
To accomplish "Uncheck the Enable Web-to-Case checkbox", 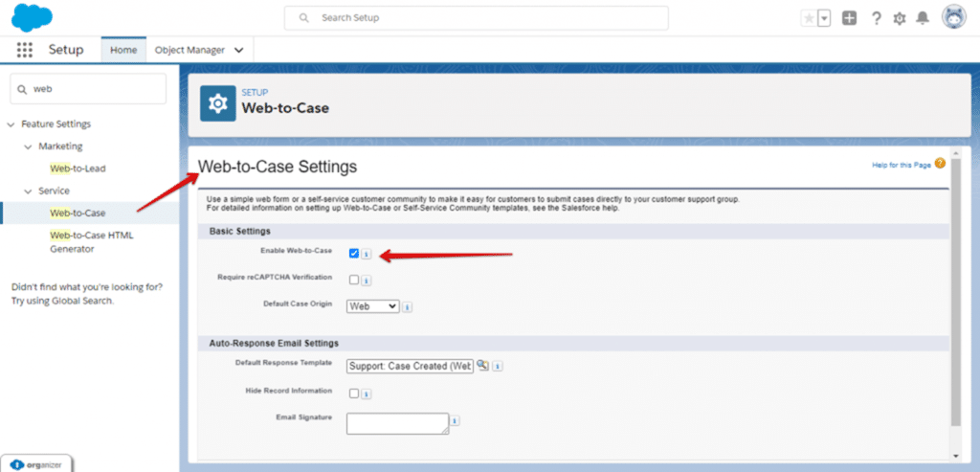I will point(354,253).
